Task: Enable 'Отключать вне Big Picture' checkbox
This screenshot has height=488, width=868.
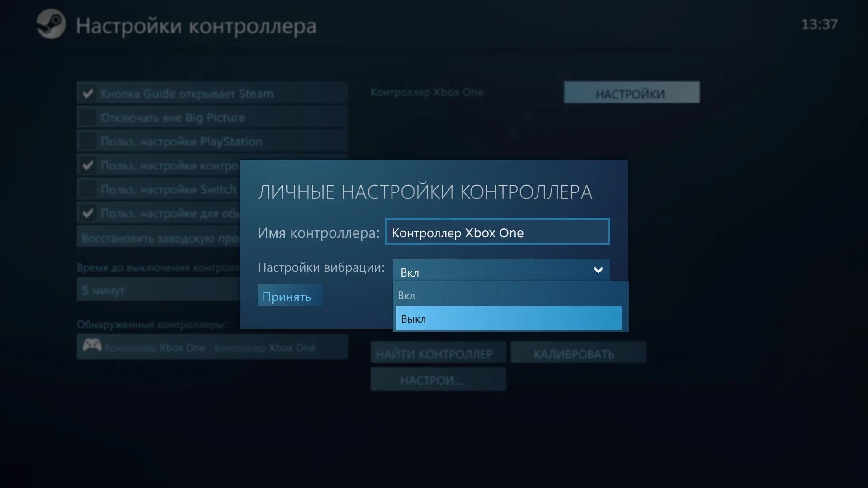Action: pos(88,117)
